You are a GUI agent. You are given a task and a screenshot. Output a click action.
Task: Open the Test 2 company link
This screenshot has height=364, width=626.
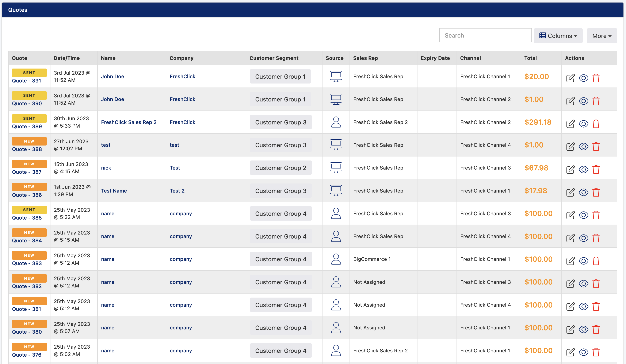[177, 191]
